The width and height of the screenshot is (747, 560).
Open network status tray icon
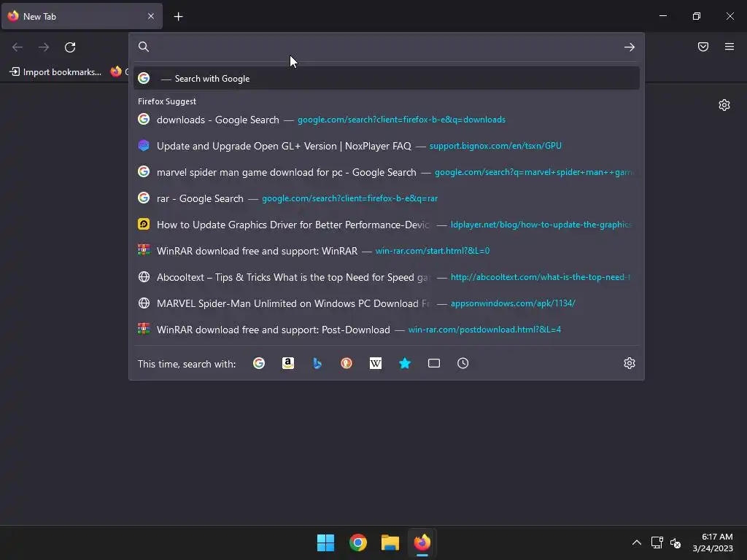point(657,542)
